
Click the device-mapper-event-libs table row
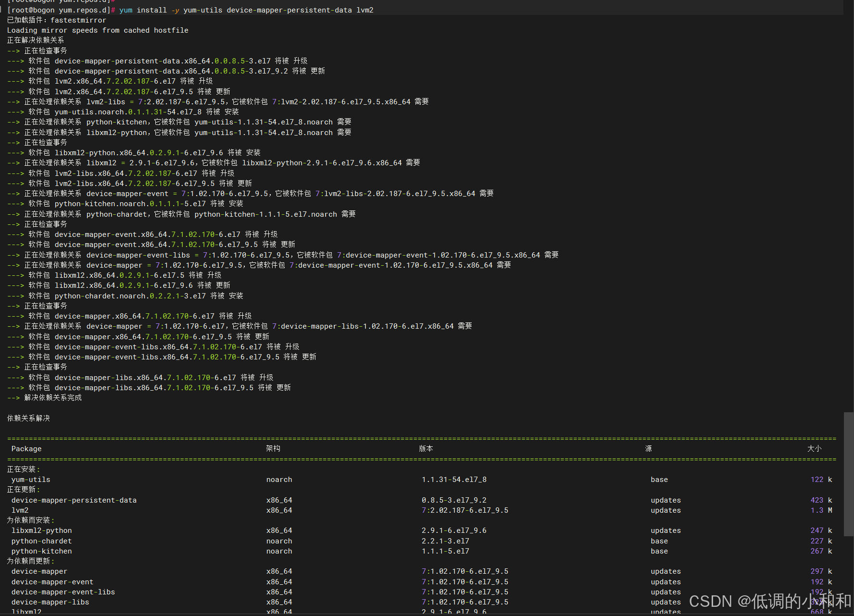pyautogui.click(x=63, y=591)
